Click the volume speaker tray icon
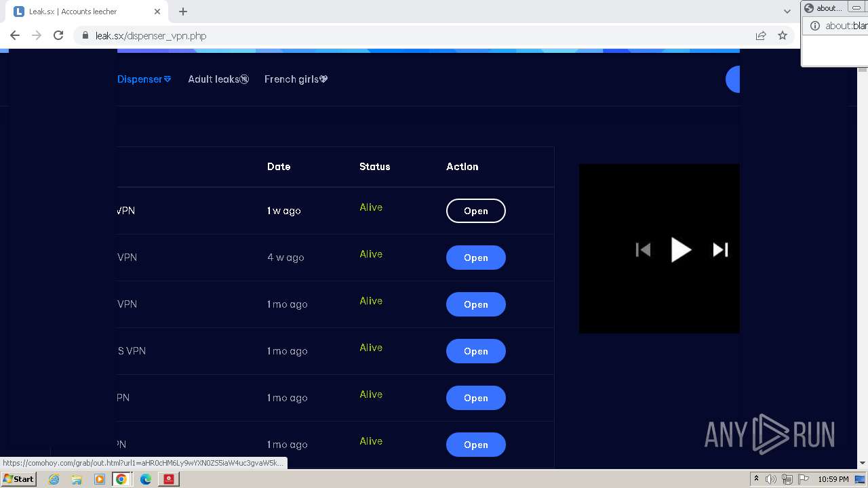Image resolution: width=868 pixels, height=488 pixels. [771, 479]
